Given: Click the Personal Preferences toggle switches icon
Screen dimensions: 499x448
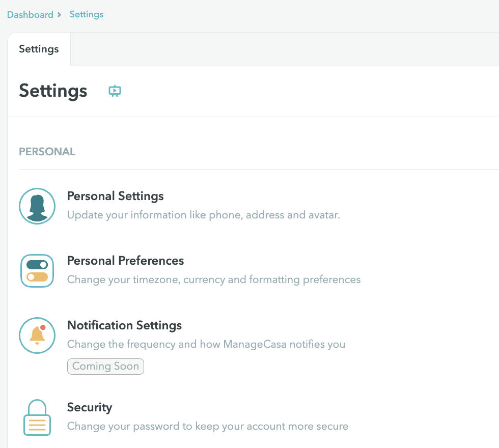Looking at the screenshot, I should click(37, 271).
